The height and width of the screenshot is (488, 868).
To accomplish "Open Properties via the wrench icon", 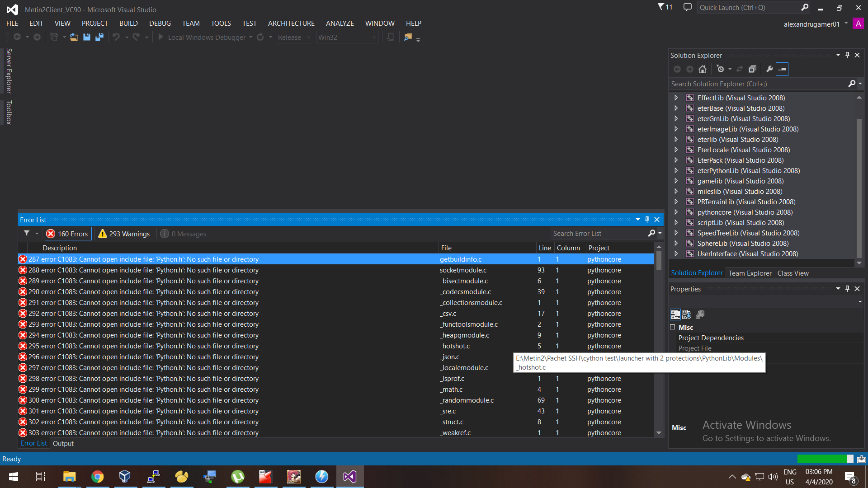I will click(x=769, y=69).
